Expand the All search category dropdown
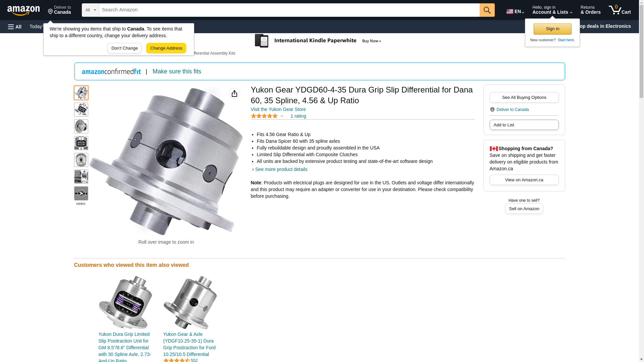Image resolution: width=644 pixels, height=362 pixels. click(91, 10)
